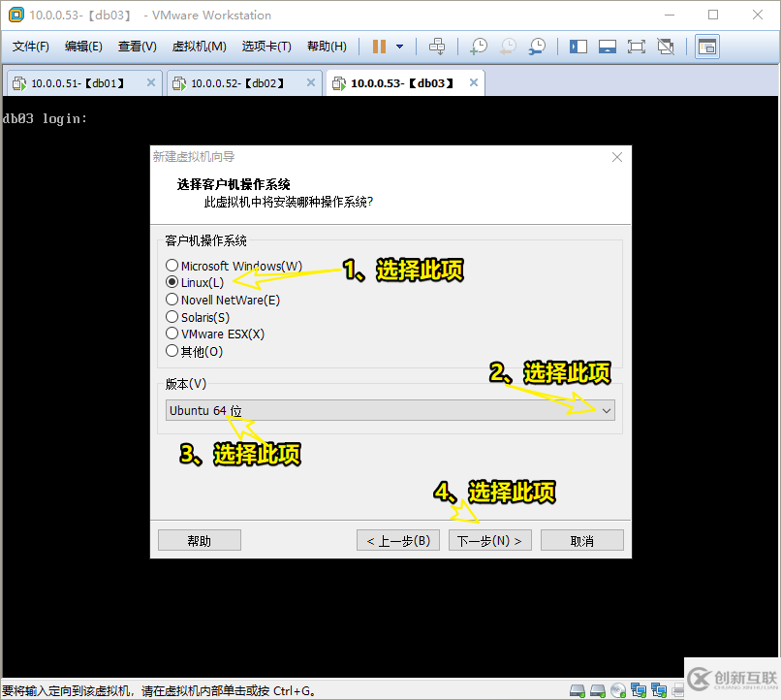This screenshot has height=700, width=781.
Task: Open the power options arrow beside the pause icon
Action: click(x=399, y=47)
